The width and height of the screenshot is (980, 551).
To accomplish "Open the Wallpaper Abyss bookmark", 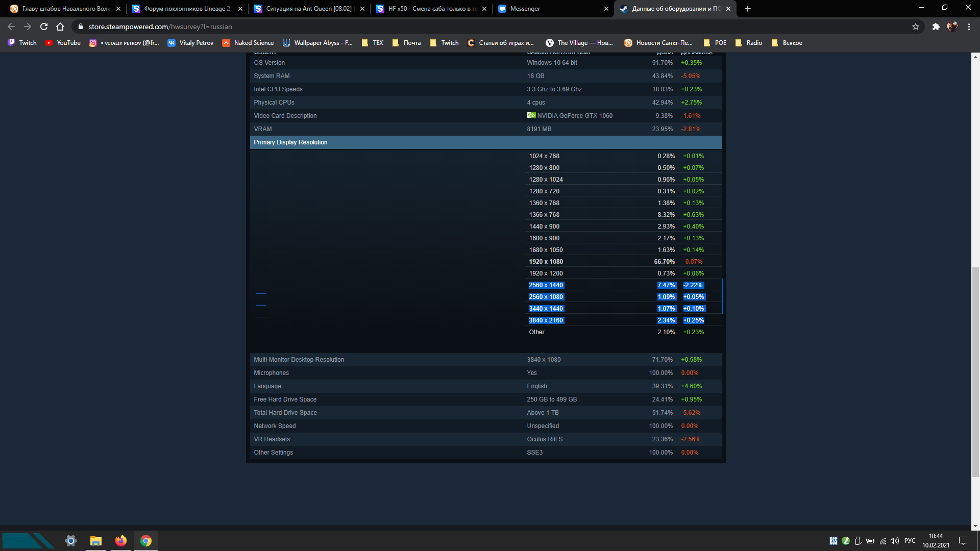I will click(317, 43).
